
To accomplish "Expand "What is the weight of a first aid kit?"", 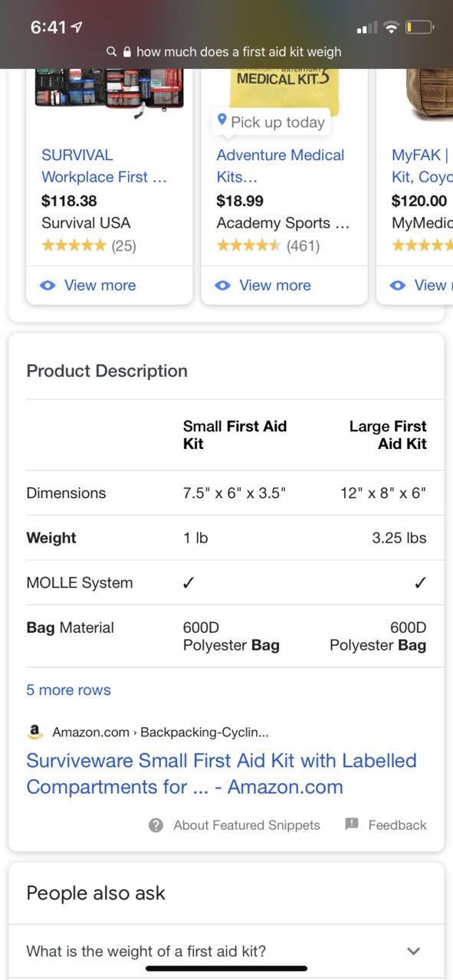I will [x=226, y=951].
